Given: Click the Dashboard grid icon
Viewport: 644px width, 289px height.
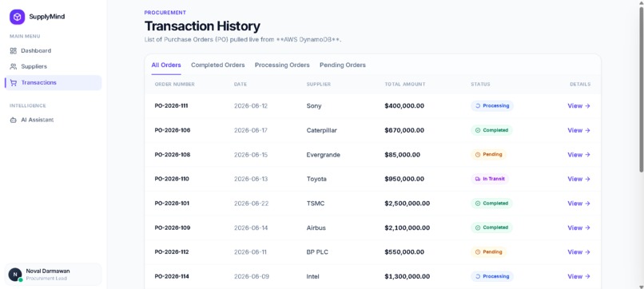Looking at the screenshot, I should point(13,51).
